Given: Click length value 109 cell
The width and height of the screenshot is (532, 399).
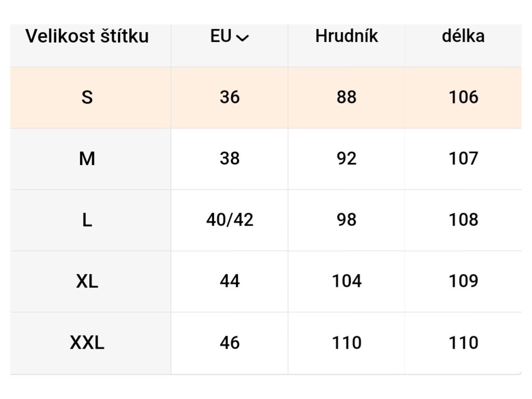Looking at the screenshot, I should pyautogui.click(x=463, y=281).
